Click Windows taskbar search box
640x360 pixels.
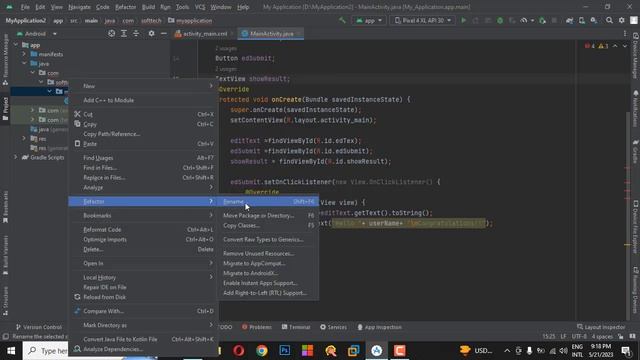tap(46, 351)
